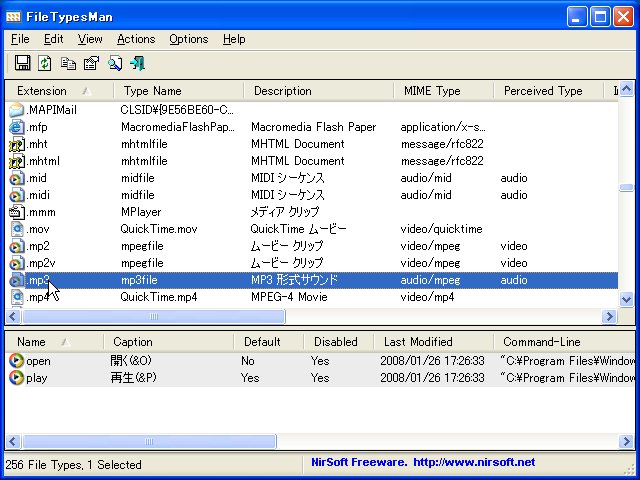Select the QuickTime.mov type name cell
The height and width of the screenshot is (480, 640).
pos(159,229)
